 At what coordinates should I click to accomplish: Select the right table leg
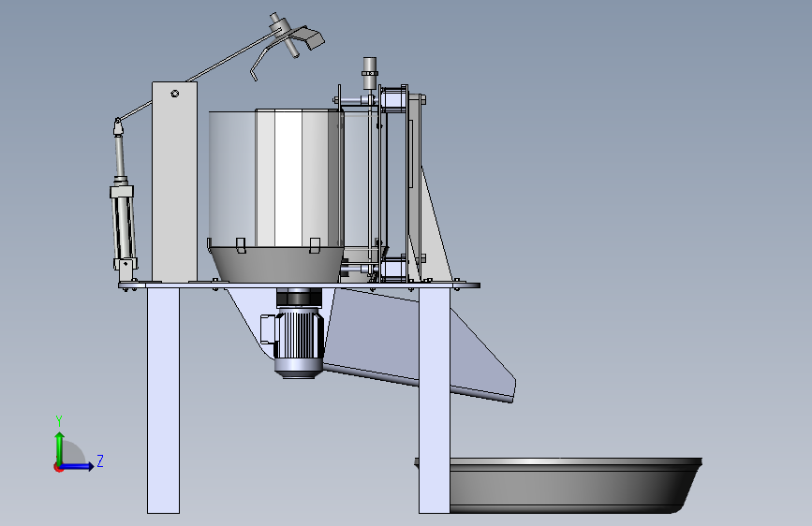click(434, 401)
